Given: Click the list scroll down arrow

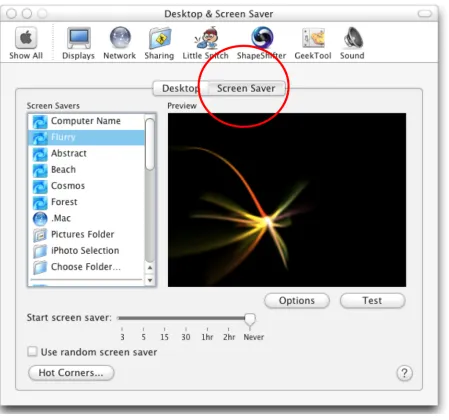Looking at the screenshot, I should point(150,280).
